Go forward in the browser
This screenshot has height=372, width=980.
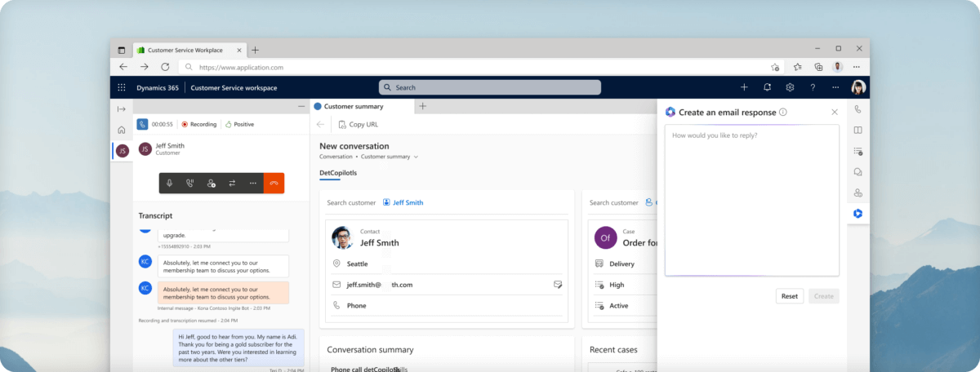145,67
